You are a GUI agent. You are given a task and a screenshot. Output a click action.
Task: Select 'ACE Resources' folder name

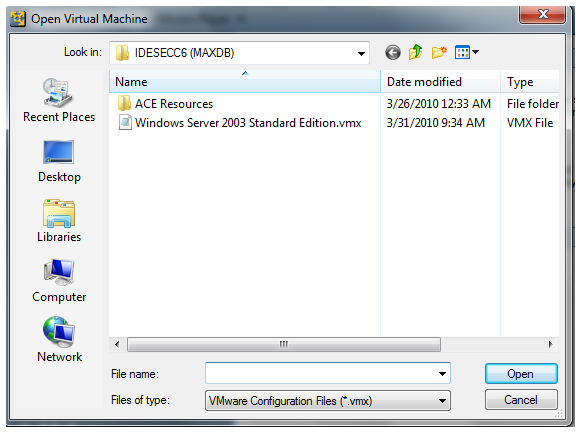[174, 104]
